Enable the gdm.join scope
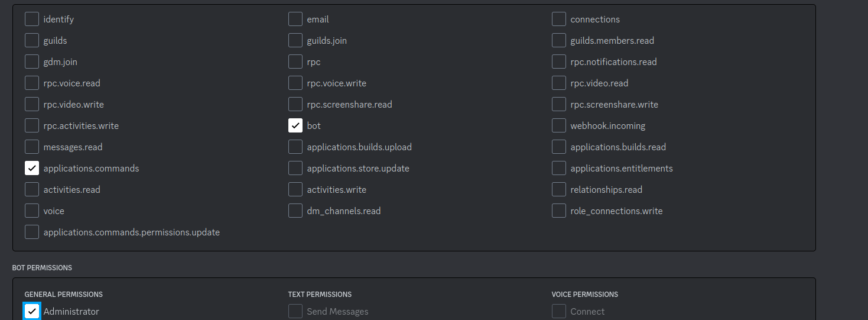 coord(32,62)
